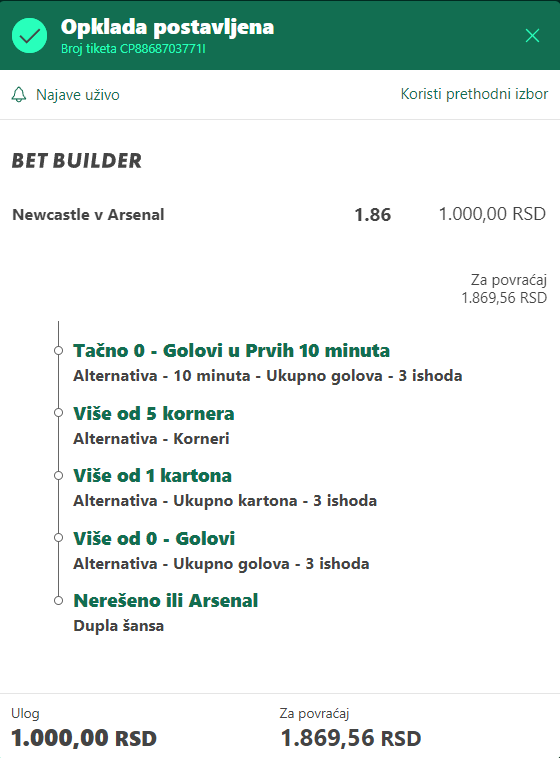Image resolution: width=560 pixels, height=758 pixels.
Task: Select Više od 1 kartona selection
Action: [152, 476]
